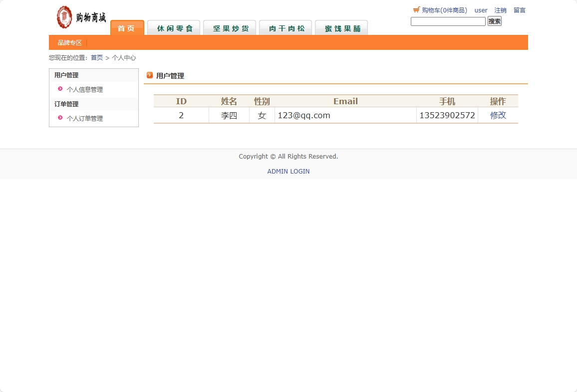
Task: Open the 肉干肉松 category
Action: point(285,28)
